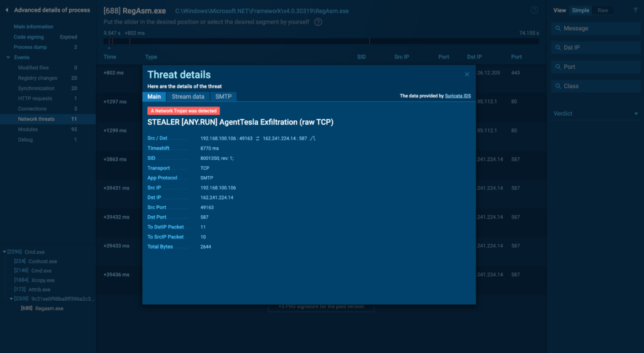Screen dimensions: 644x353
Task: Click the RegAsm.exe file path text
Action: pyautogui.click(x=262, y=11)
